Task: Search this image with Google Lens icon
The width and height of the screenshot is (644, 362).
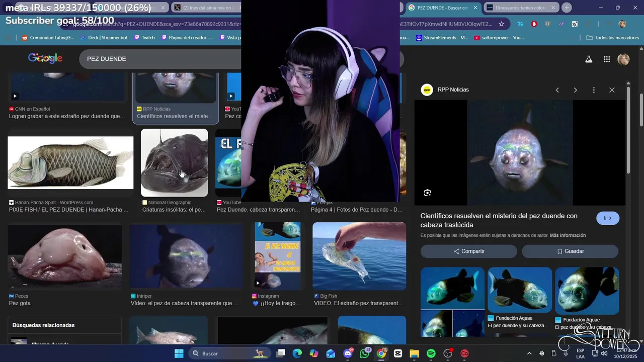Action: tap(427, 193)
